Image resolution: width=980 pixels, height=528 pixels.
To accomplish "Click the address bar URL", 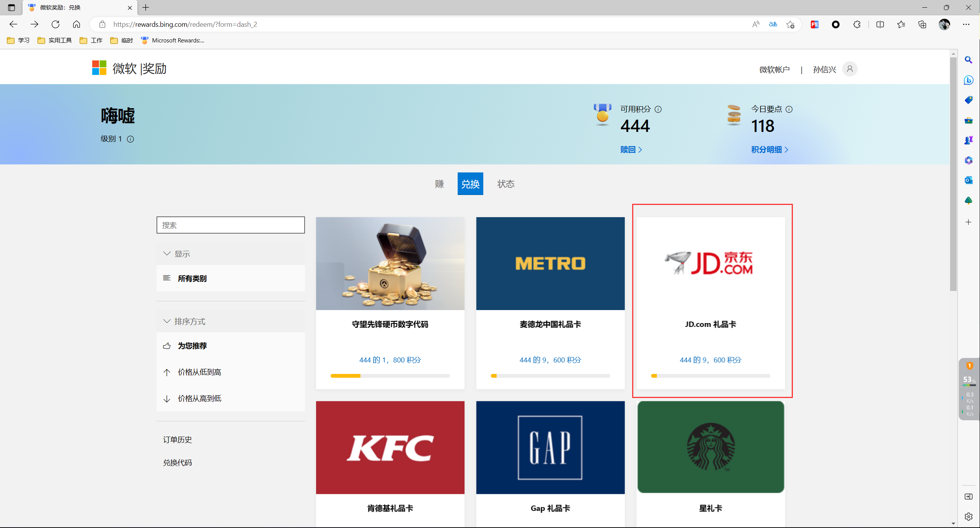I will click(185, 24).
